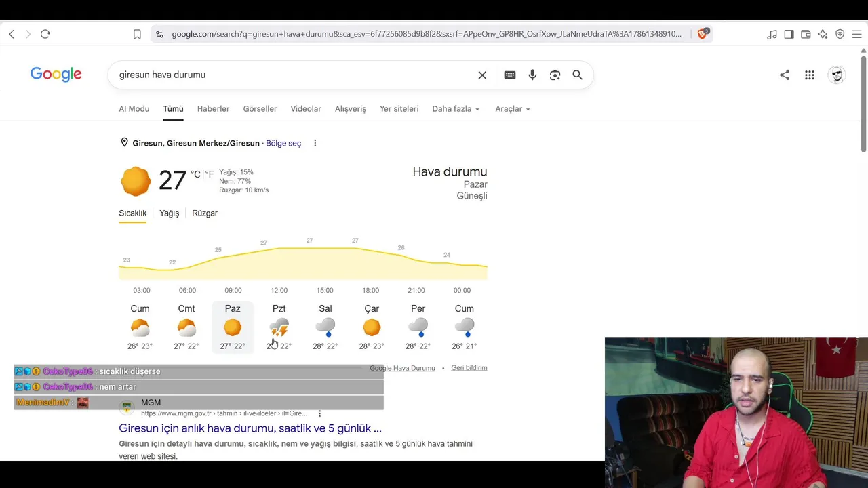
Task: Select the Per forecast day
Action: (418, 327)
